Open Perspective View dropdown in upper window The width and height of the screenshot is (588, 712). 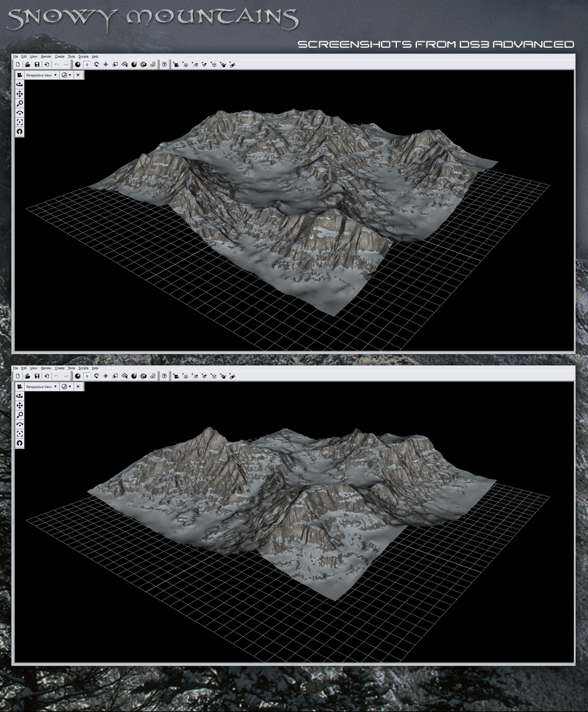coord(41,75)
